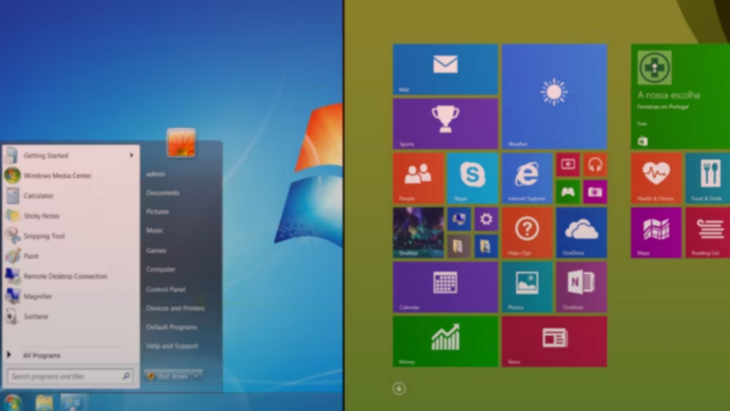The image size is (730, 411).
Task: Open the OneDrive tile
Action: (x=581, y=233)
